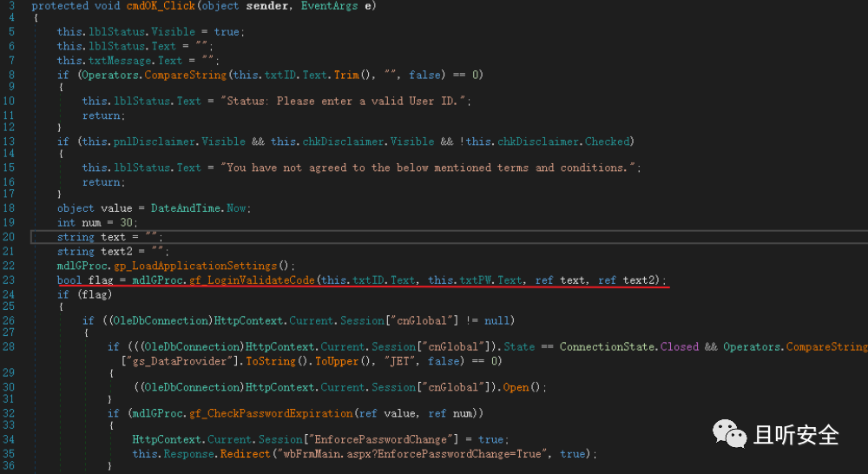Click the "Status: Please enter a valid User ID." string

[x=344, y=102]
